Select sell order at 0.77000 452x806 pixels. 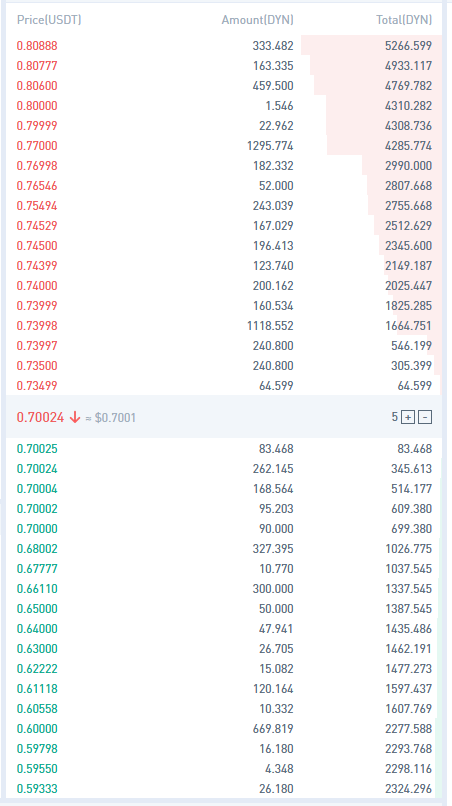224,146
